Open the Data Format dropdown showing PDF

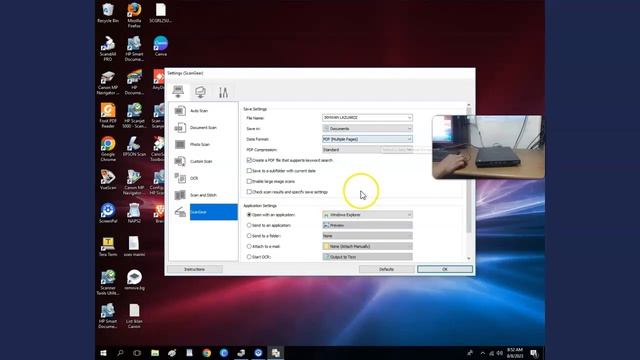[367, 139]
